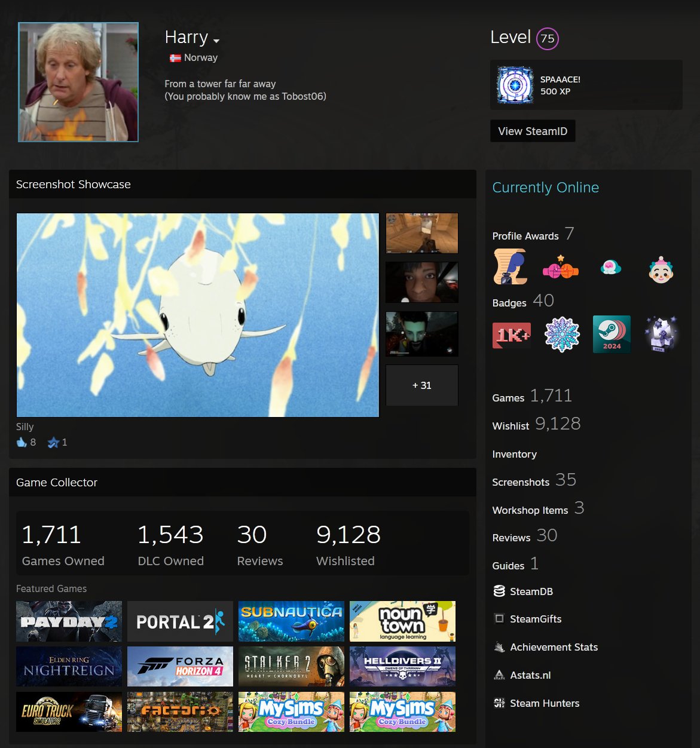Open the SPAAACE! 500 XP badge
The height and width of the screenshot is (748, 700).
(586, 85)
